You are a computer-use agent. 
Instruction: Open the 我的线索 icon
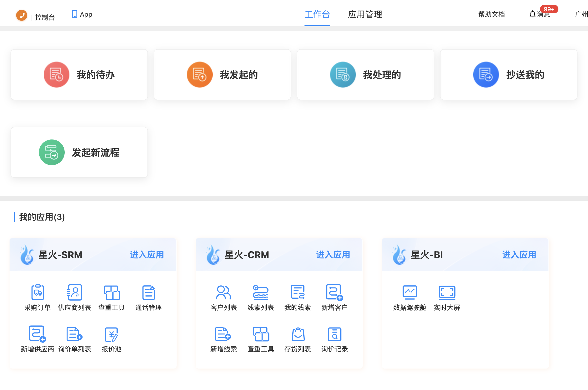click(x=298, y=292)
